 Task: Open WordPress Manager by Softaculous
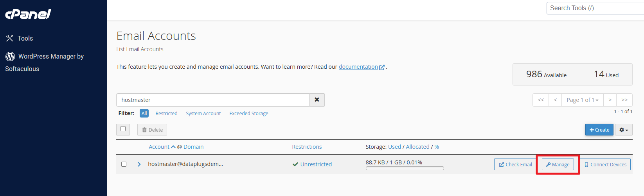tap(44, 62)
